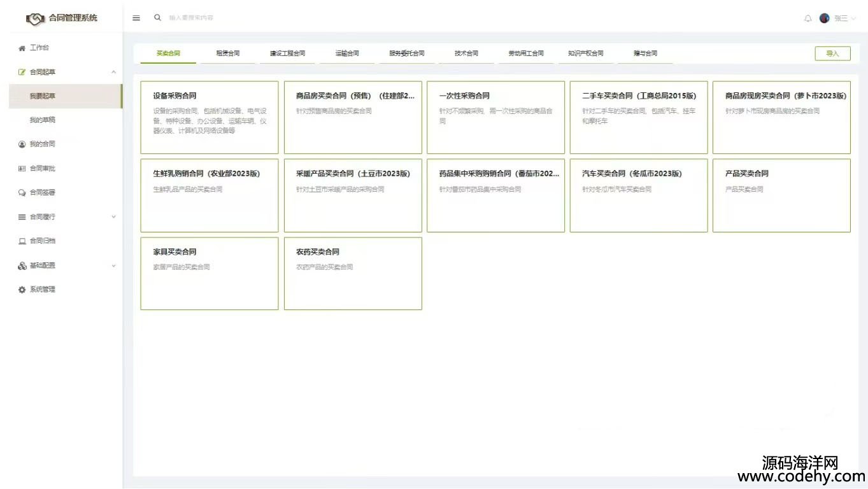Screen dimensions: 868x489
Task: Open the 生鲜乳购销合同 template card
Action: [210, 195]
